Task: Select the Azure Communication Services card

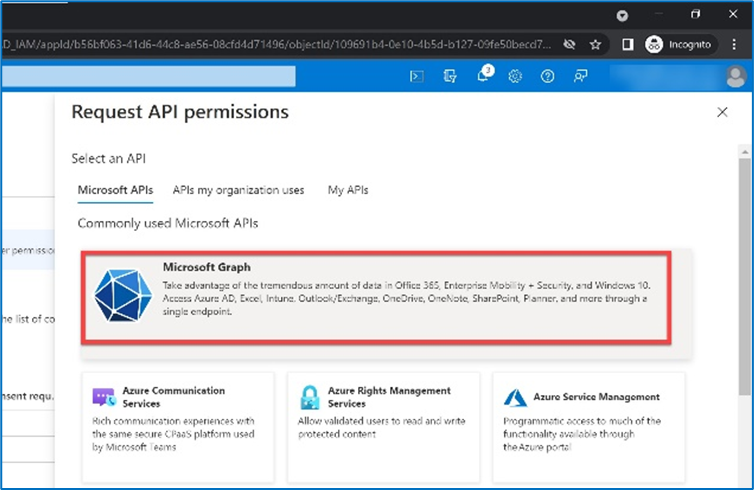Action: (x=178, y=427)
